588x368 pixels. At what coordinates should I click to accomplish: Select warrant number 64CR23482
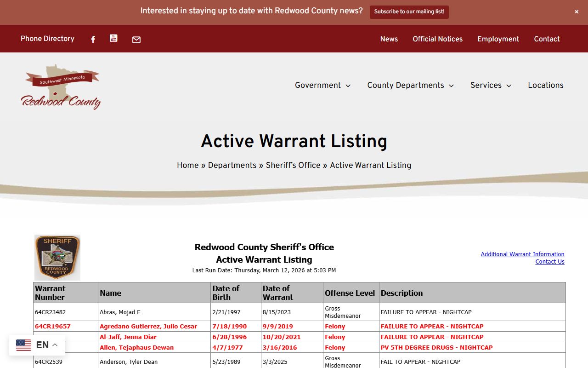(x=50, y=312)
